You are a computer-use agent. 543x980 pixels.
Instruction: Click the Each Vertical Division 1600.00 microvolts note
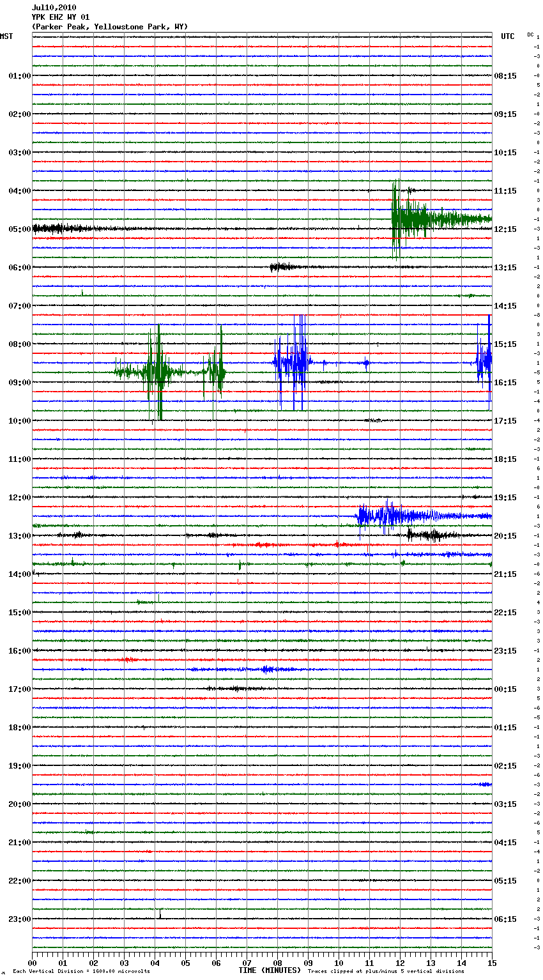point(81,972)
